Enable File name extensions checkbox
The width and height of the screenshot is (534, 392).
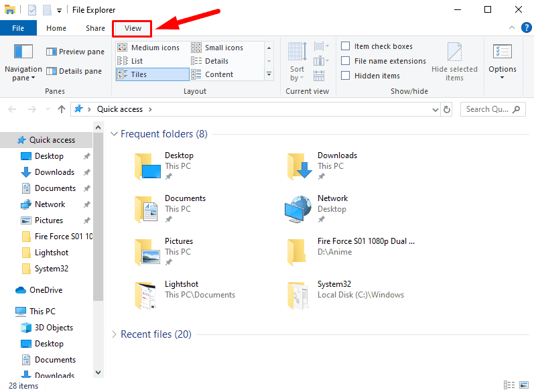click(x=345, y=60)
